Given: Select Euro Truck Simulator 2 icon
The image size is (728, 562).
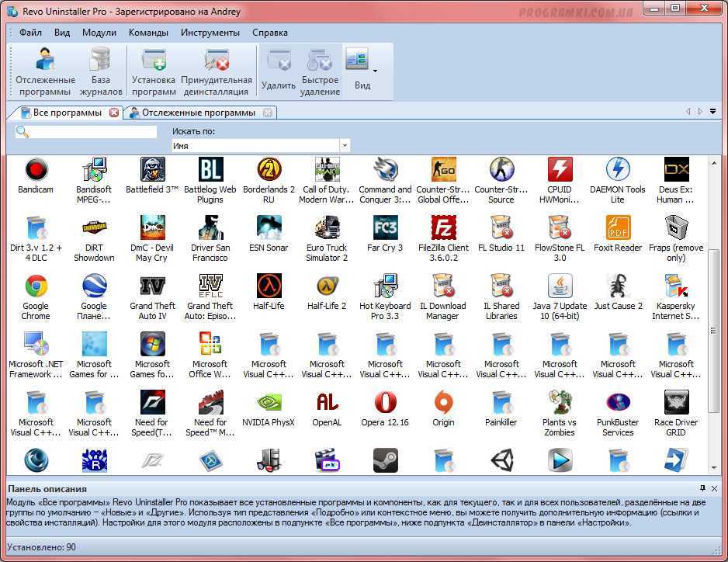Looking at the screenshot, I should point(328,227).
